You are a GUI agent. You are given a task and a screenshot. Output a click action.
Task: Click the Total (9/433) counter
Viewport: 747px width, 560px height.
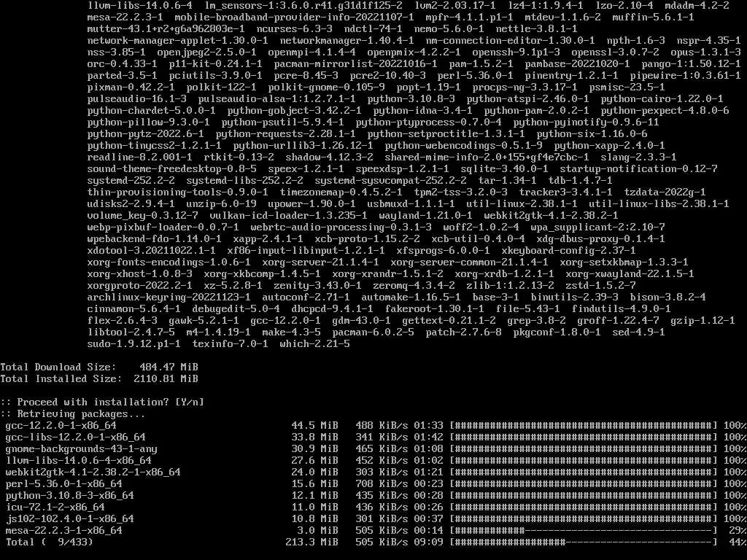point(49,542)
